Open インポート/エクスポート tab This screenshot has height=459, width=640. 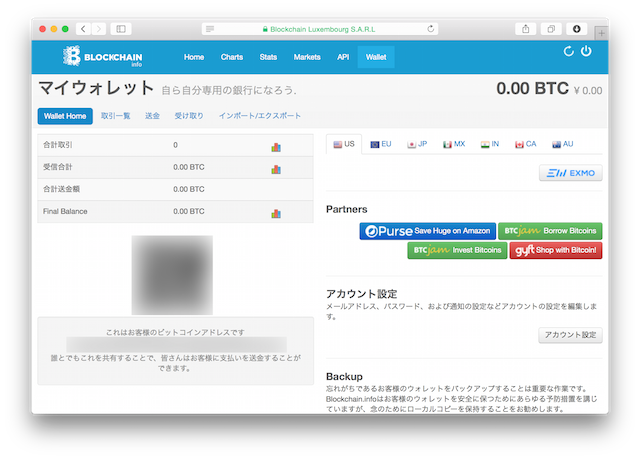coord(259,116)
